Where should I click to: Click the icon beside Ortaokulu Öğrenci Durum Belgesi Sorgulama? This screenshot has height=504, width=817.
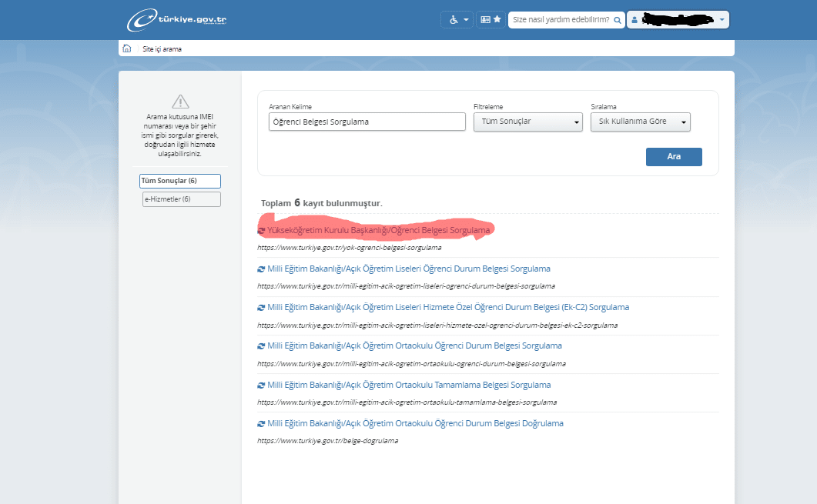(x=261, y=346)
